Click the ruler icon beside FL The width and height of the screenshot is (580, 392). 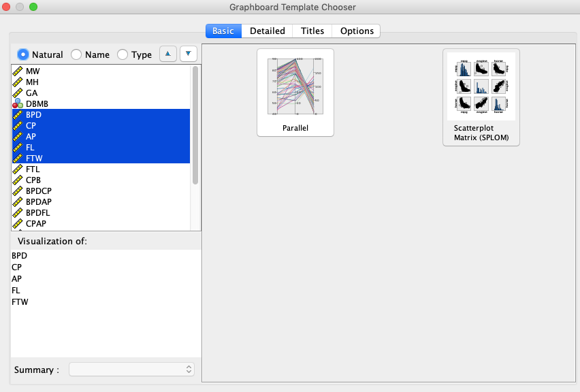[x=18, y=147]
